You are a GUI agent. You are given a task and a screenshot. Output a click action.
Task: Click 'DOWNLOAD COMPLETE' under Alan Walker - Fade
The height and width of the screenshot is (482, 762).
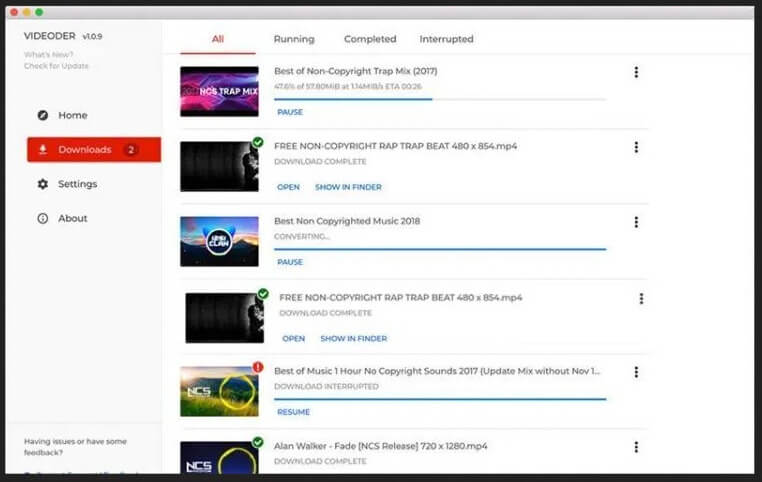click(320, 461)
